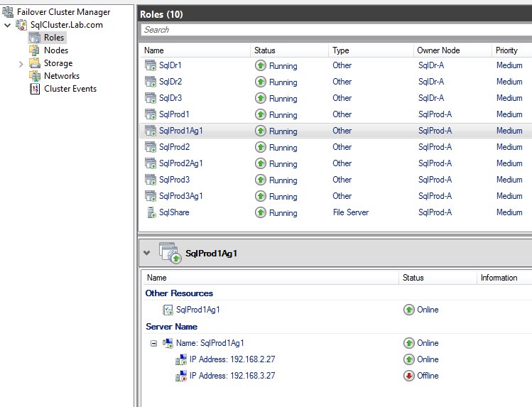Screen dimensions: 532x407
Task: Select the SqlDr2 role name
Action: pos(170,82)
